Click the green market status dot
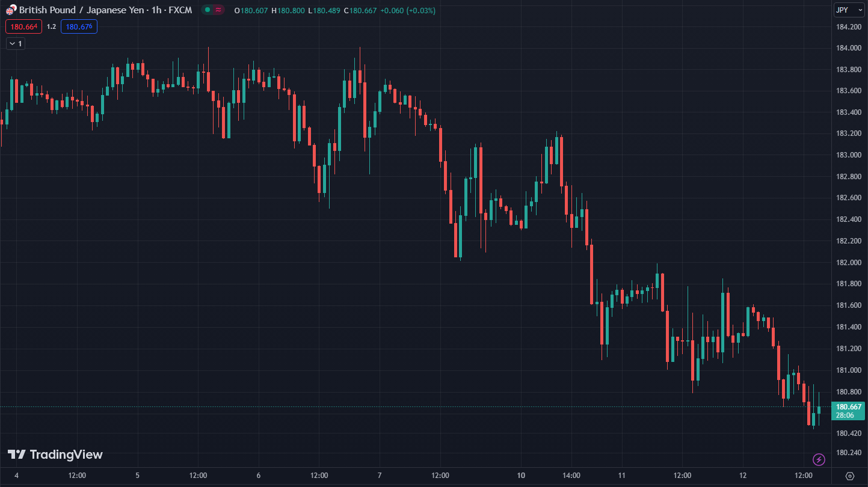Image resolution: width=868 pixels, height=487 pixels. coord(207,10)
